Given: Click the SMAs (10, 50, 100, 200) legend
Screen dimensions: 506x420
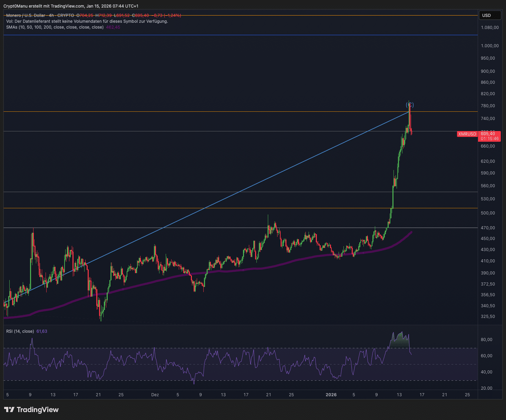Looking at the screenshot, I should click(55, 27).
